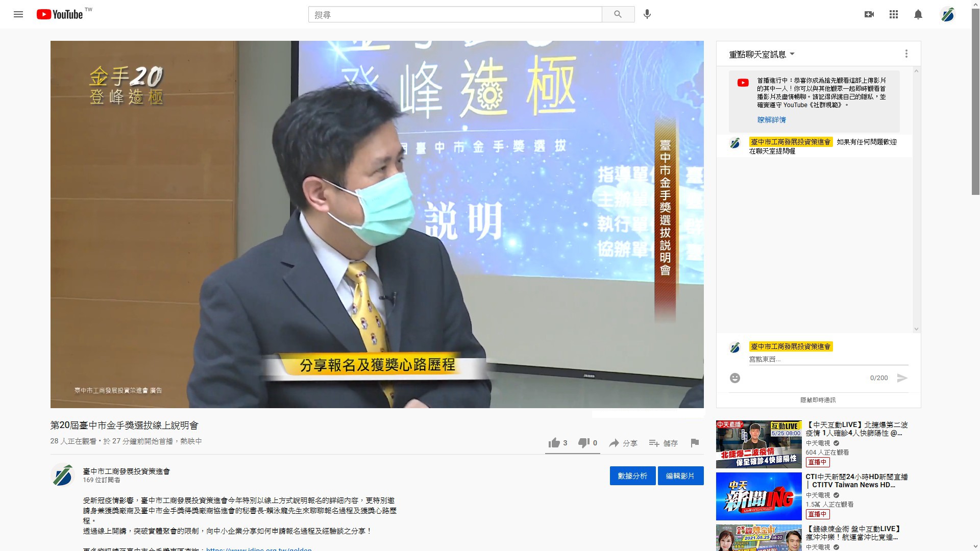Like the video with thumbs up
The width and height of the screenshot is (980, 551).
coord(554,443)
